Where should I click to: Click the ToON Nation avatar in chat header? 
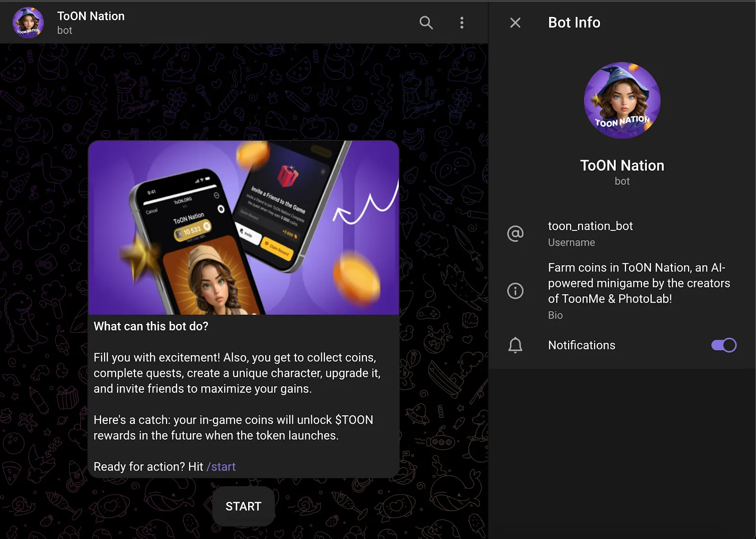tap(28, 23)
